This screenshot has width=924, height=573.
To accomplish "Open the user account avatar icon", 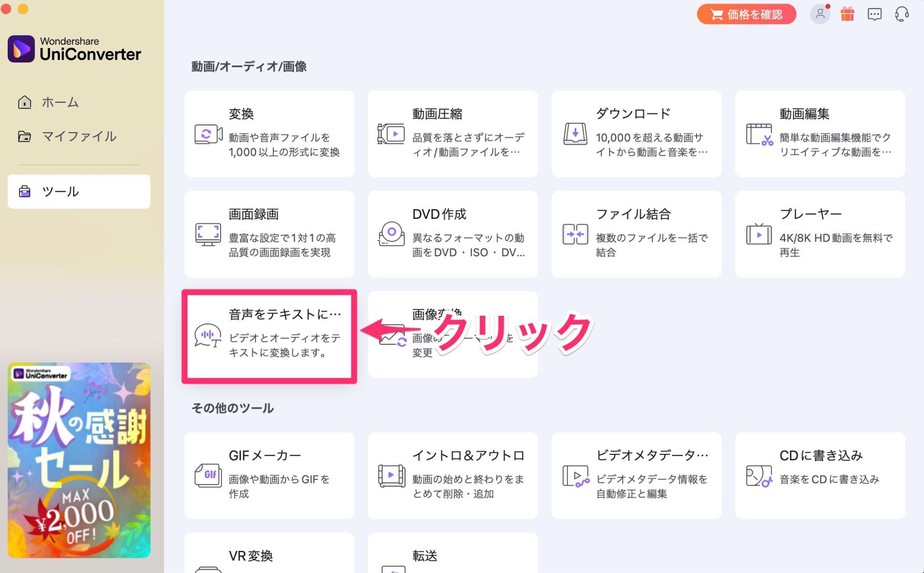I will coord(820,14).
